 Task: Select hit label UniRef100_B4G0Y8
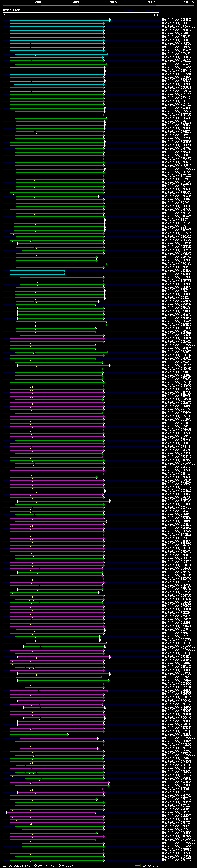pos(177,230)
